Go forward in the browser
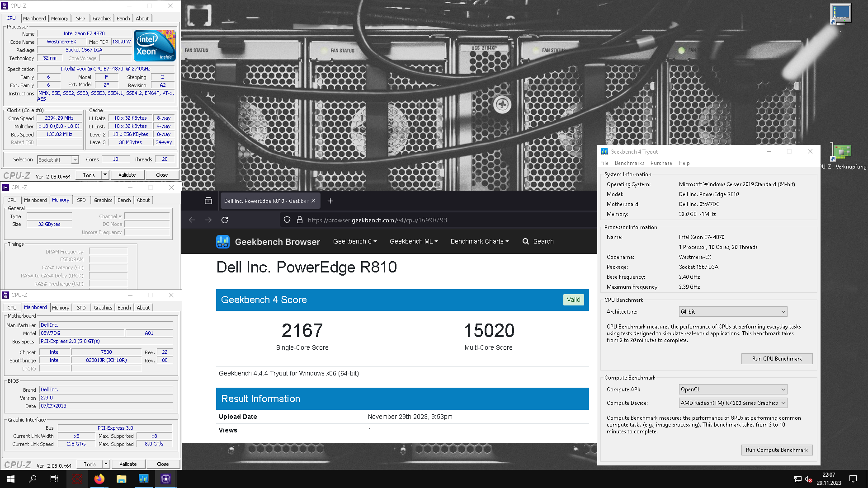 [x=208, y=220]
